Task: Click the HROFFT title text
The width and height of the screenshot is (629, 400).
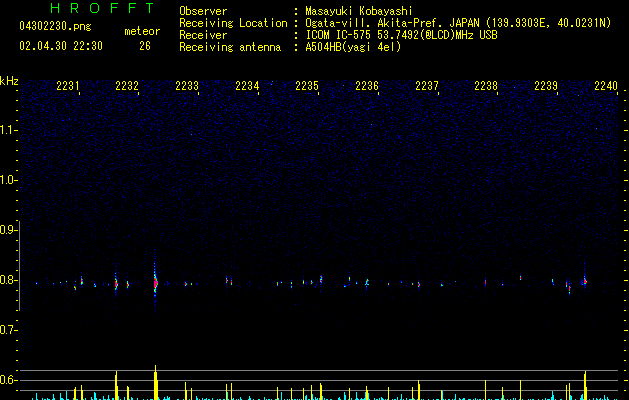Action: pos(103,8)
